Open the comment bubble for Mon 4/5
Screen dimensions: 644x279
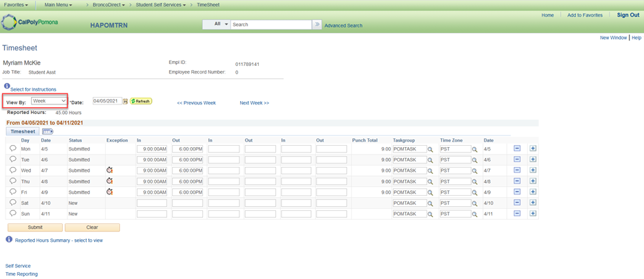pos(13,148)
